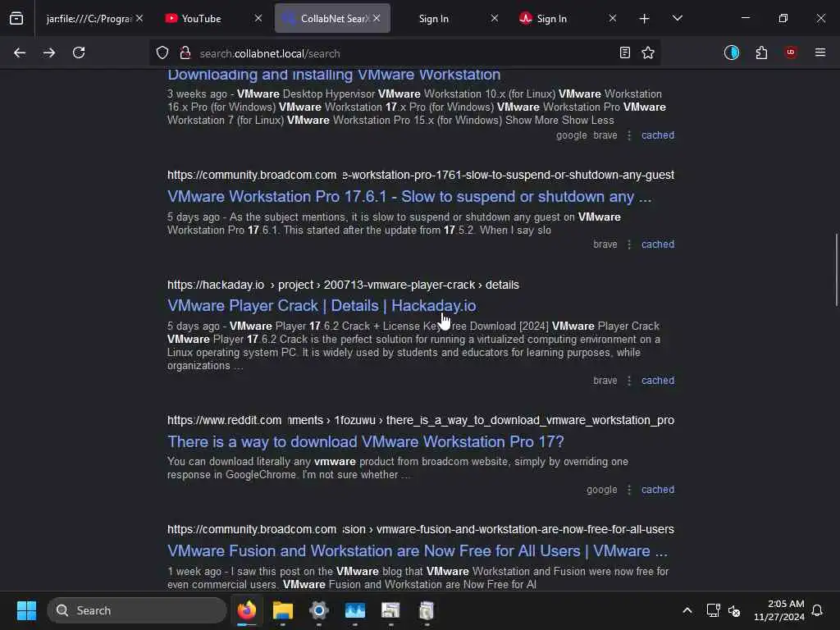
Task: Click the www.reddit.com result URL text
Action: click(421, 420)
